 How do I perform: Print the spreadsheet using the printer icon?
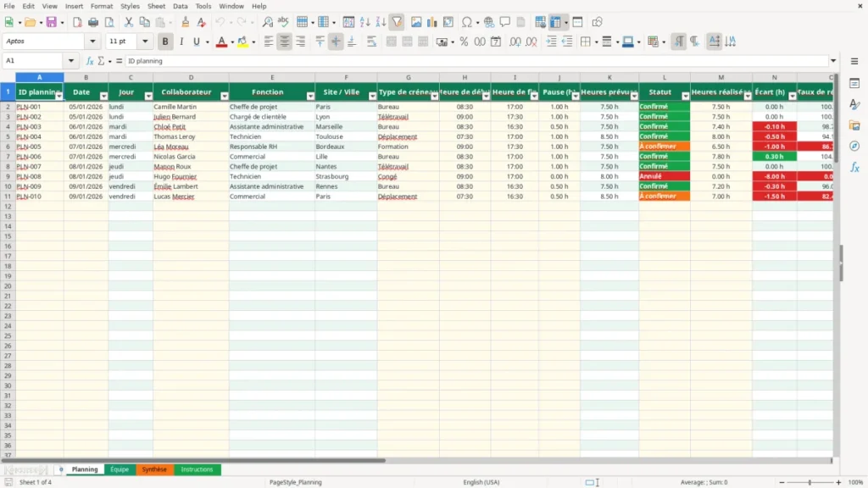(93, 22)
